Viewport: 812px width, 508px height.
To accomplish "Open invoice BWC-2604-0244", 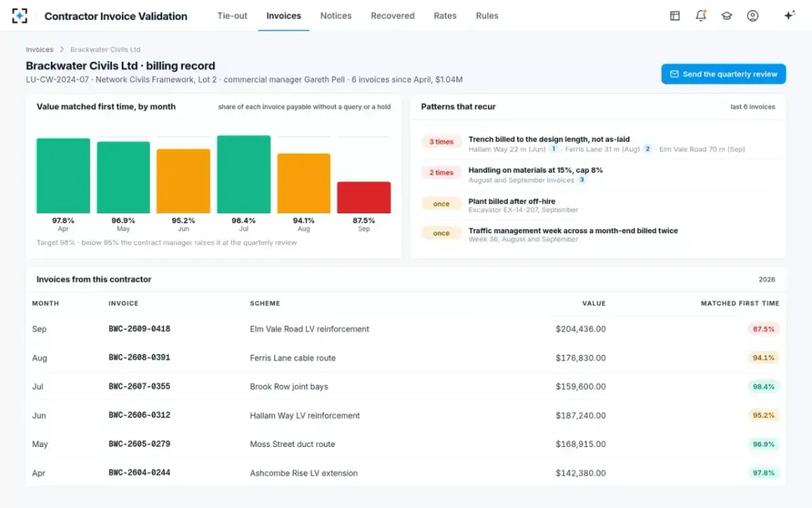I will coord(139,473).
